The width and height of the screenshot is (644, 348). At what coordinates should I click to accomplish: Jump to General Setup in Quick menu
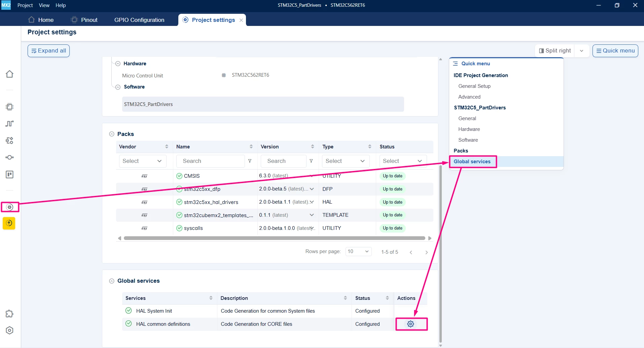pos(474,86)
